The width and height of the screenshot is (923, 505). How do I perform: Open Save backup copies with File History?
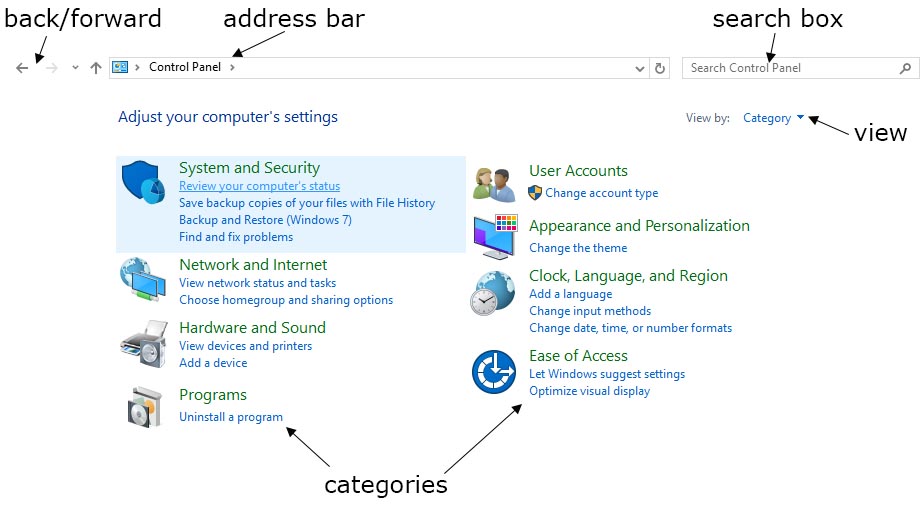[x=307, y=203]
